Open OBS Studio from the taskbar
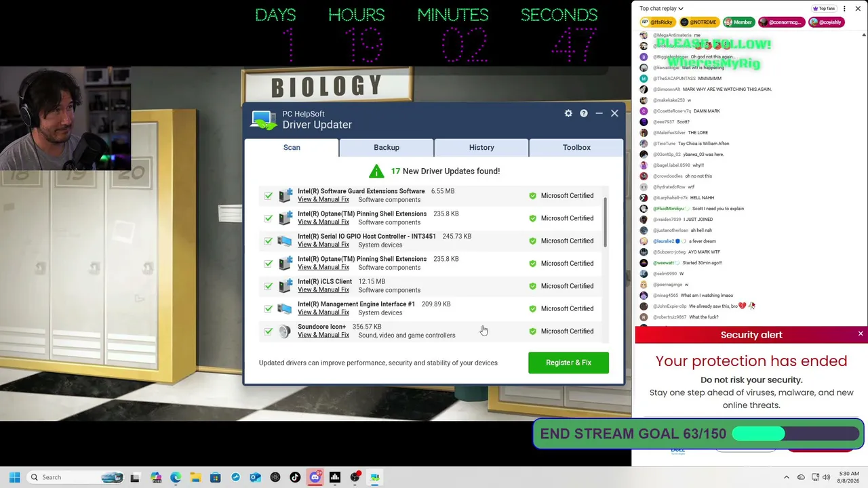868x488 pixels. coord(355,477)
